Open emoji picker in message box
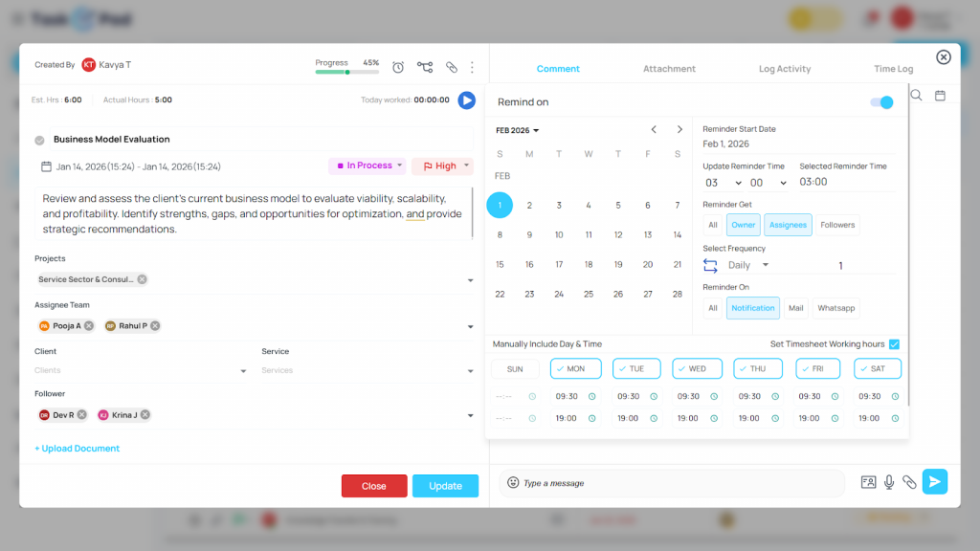 click(513, 483)
